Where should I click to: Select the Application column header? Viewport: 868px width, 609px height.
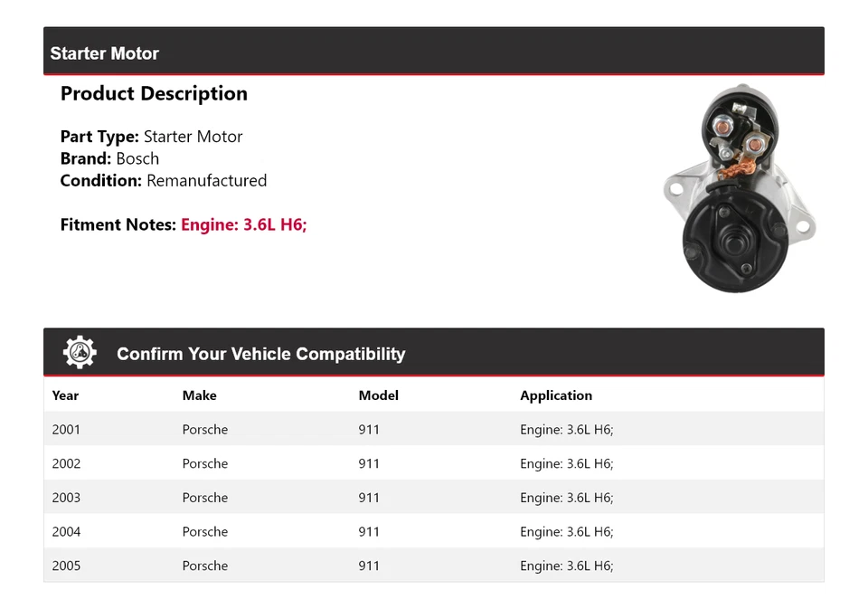(555, 395)
